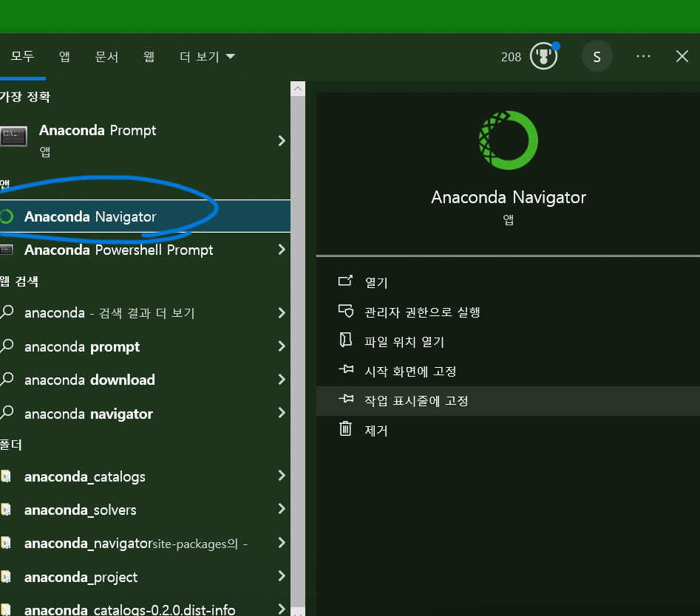The width and height of the screenshot is (700, 616).
Task: Switch to the 앱 tab
Action: [64, 56]
